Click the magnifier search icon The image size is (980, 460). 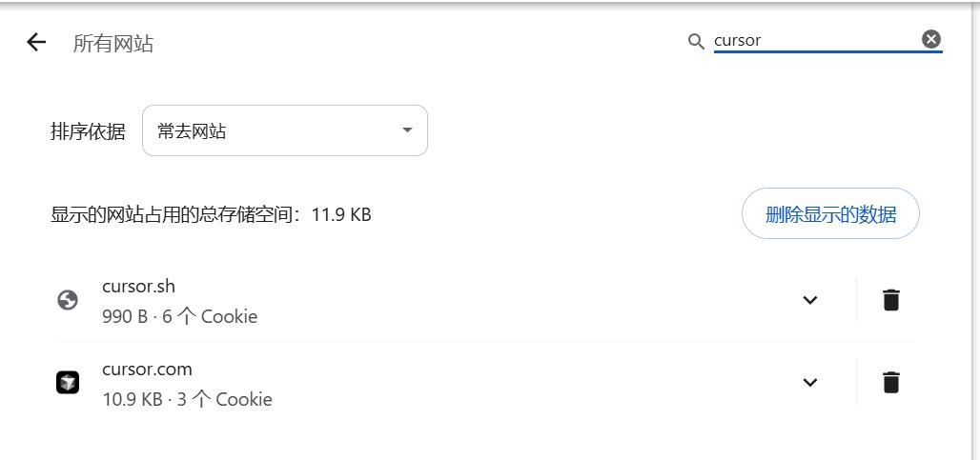[697, 41]
